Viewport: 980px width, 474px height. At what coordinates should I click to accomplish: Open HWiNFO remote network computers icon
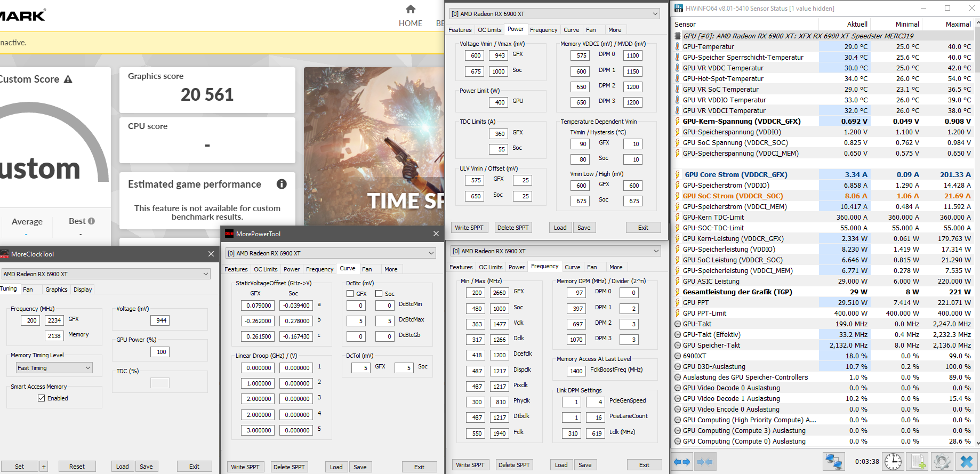pos(833,462)
